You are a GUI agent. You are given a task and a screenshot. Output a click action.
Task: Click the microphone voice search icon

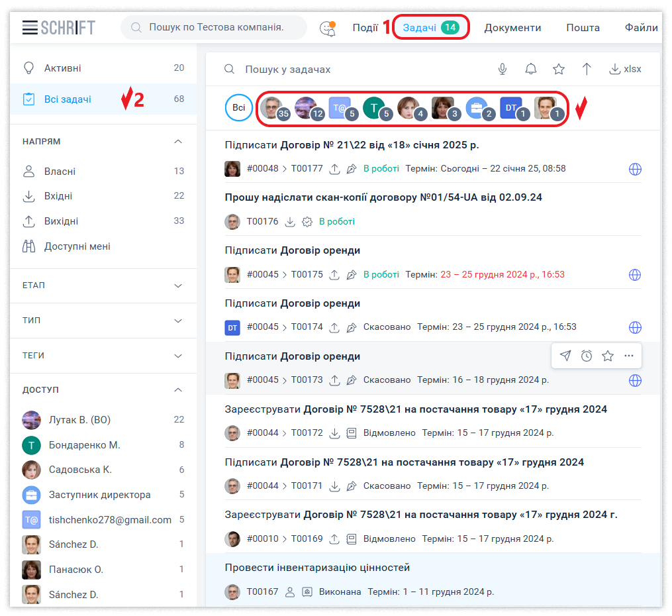[503, 69]
